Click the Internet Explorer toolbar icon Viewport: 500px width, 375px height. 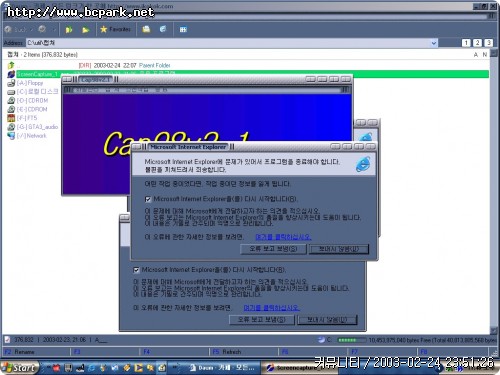coord(163,29)
